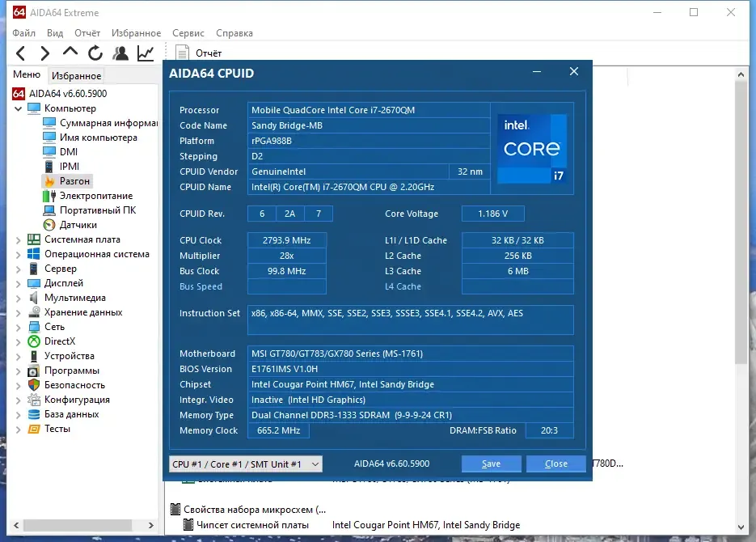Expand the Тесты tree node
The width and height of the screenshot is (756, 542).
click(x=19, y=430)
